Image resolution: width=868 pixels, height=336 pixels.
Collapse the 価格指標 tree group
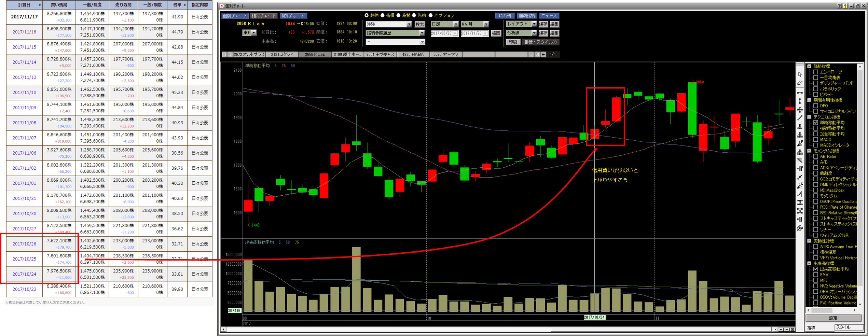(x=809, y=66)
